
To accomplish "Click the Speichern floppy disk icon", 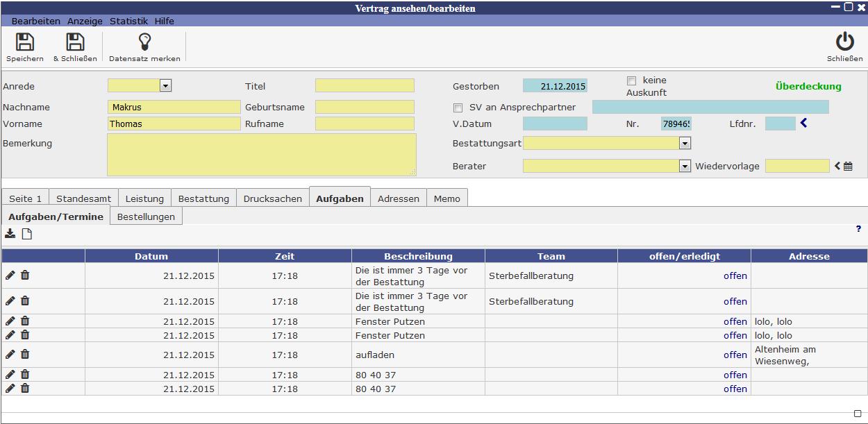I will 25,42.
